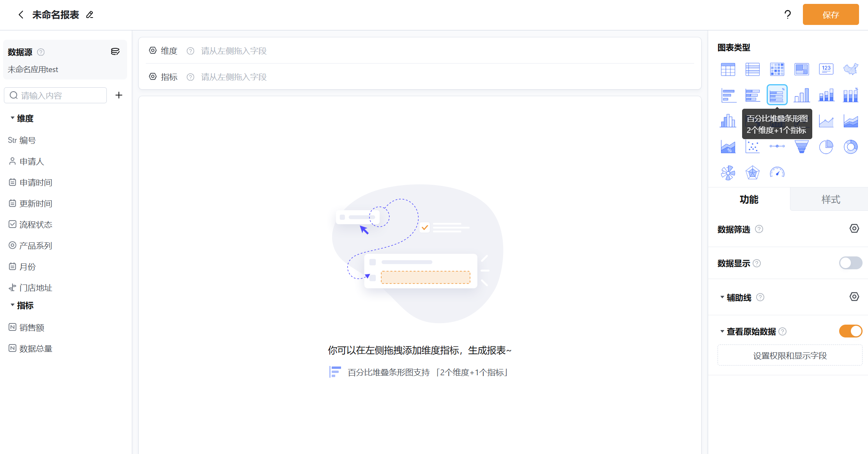Click 设置权限和显示字段 button

[x=790, y=355]
